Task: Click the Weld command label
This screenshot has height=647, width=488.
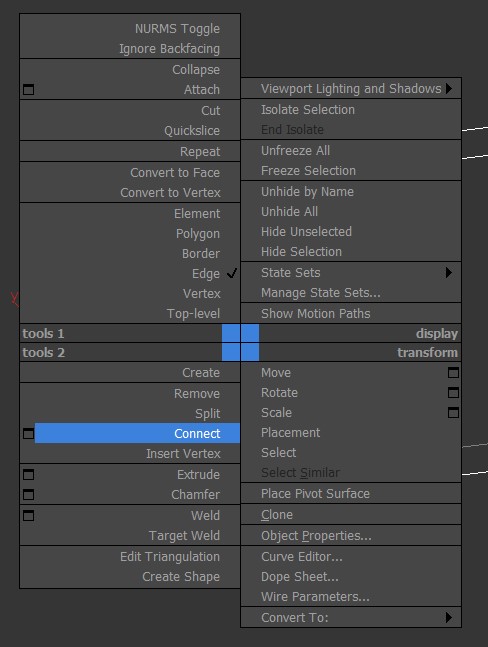Action: click(x=205, y=515)
